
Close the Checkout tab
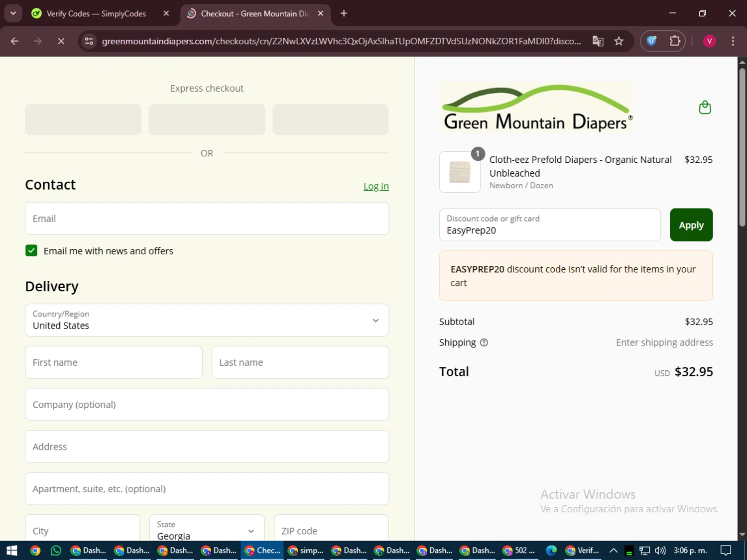tap(321, 13)
